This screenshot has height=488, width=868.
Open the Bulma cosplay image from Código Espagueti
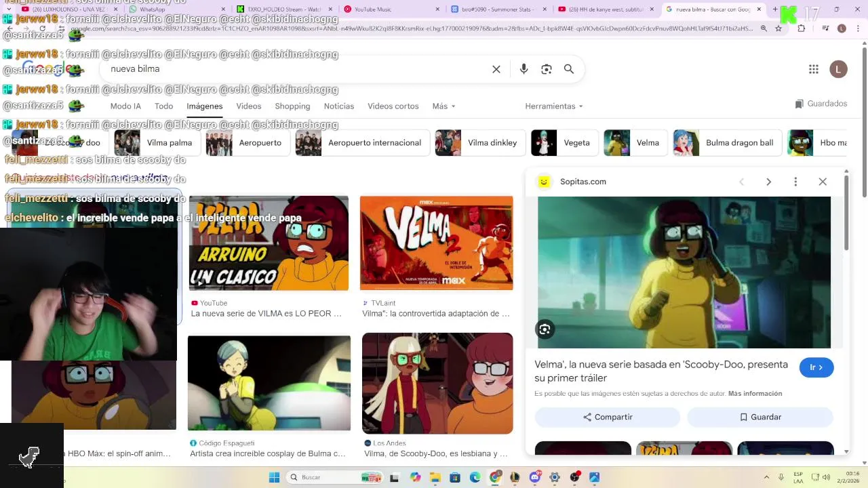click(269, 383)
